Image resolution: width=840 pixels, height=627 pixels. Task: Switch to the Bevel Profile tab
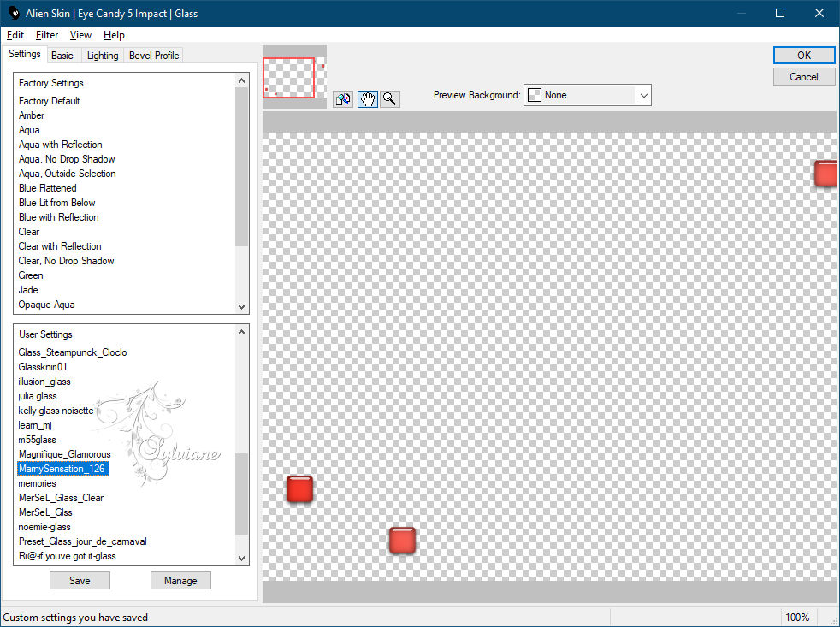click(154, 56)
